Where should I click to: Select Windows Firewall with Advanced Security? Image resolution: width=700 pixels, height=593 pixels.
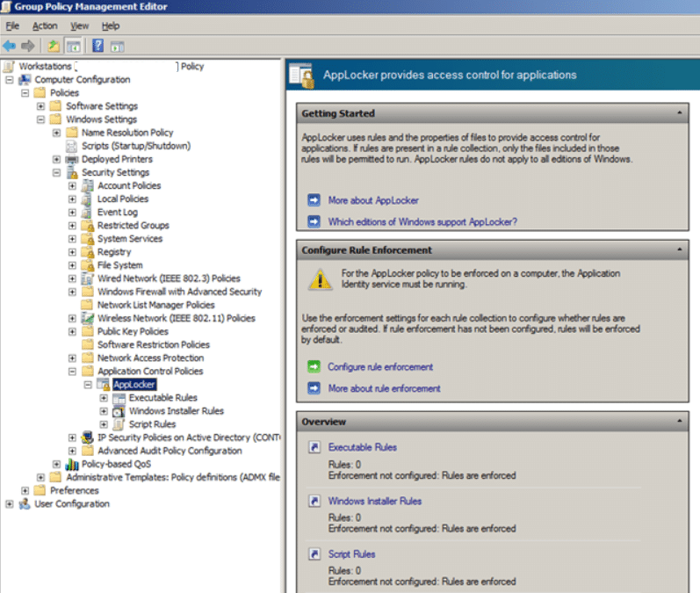click(x=179, y=292)
